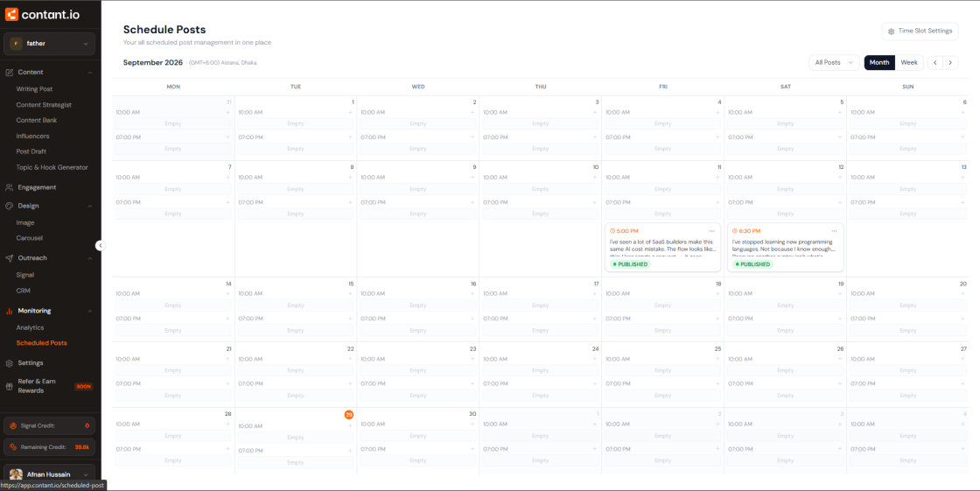This screenshot has width=980, height=491.
Task: Add post at 10:00 AM on September 9
Action: pos(472,178)
